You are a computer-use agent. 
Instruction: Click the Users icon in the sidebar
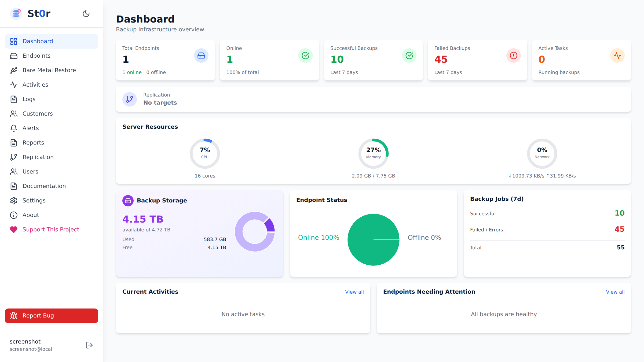coord(14,171)
